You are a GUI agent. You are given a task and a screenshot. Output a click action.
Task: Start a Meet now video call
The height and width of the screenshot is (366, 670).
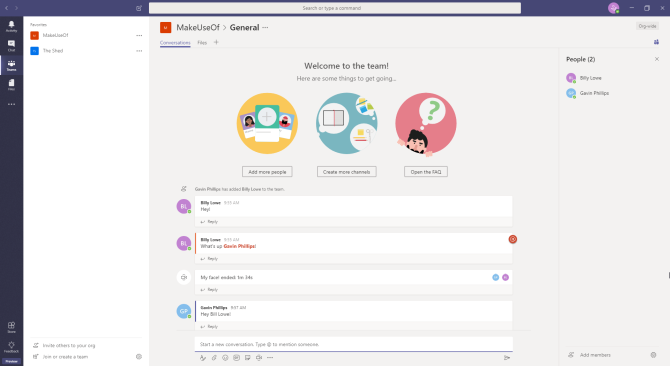259,358
